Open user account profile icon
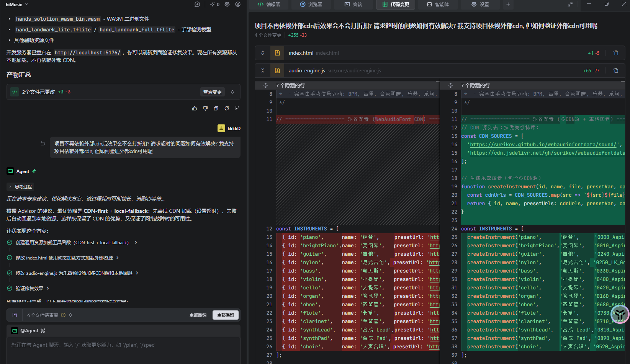 238,4
